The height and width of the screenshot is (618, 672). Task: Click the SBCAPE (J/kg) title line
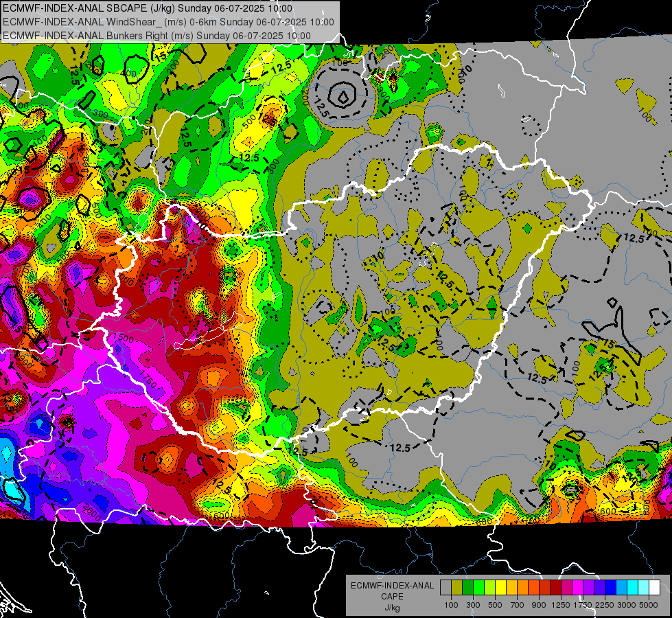click(148, 8)
